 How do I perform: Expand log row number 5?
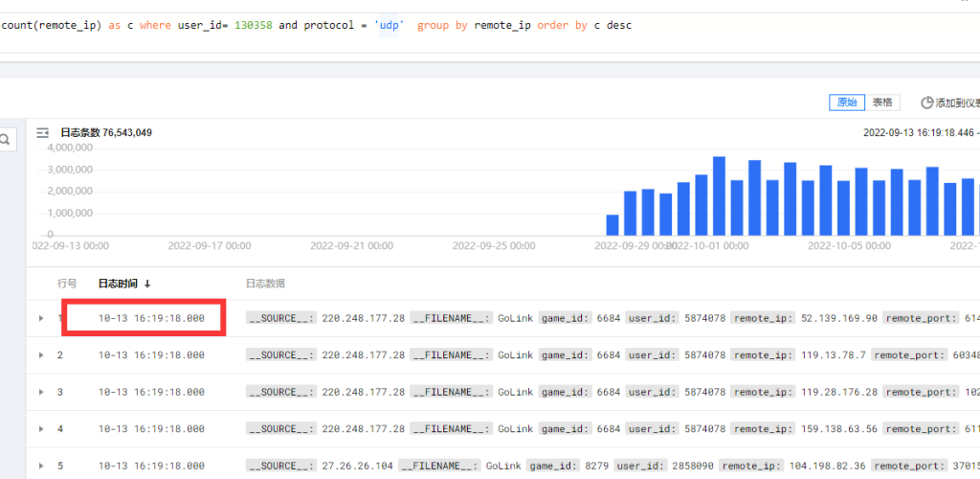tap(41, 466)
